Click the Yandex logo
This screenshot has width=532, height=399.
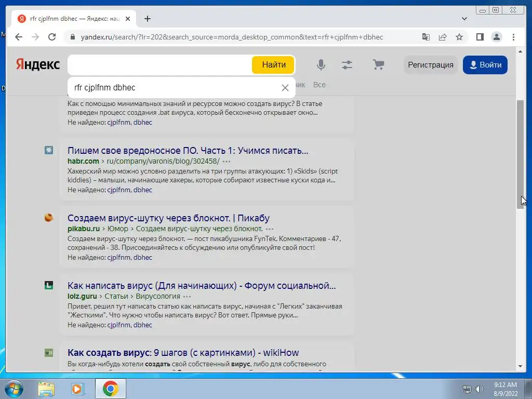pyautogui.click(x=37, y=64)
